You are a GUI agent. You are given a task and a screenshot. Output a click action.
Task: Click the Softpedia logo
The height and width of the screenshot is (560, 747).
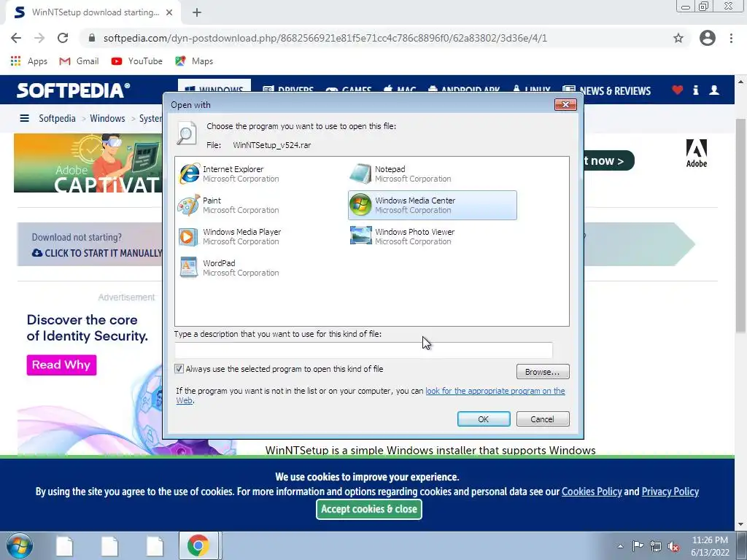73,90
